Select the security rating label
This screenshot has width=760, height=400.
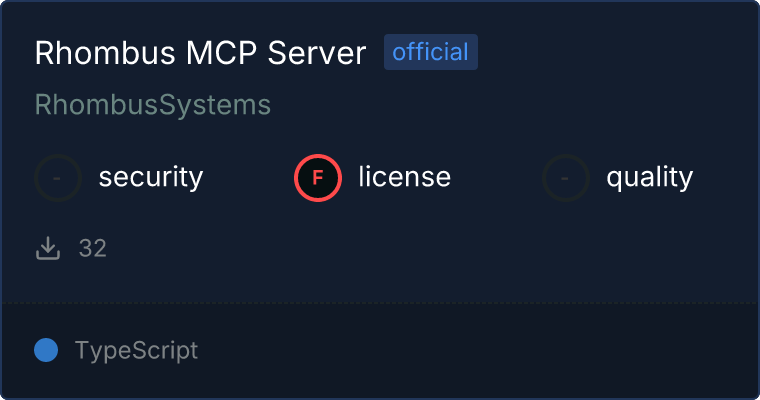pyautogui.click(x=151, y=177)
